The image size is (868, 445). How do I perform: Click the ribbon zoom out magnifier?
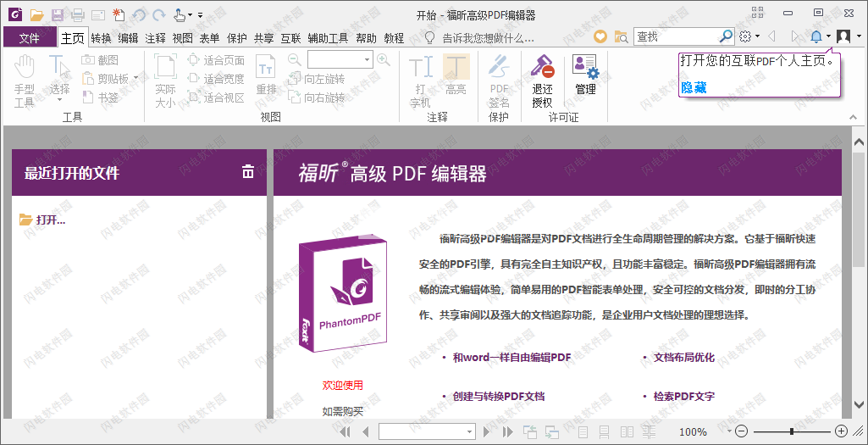pos(295,59)
